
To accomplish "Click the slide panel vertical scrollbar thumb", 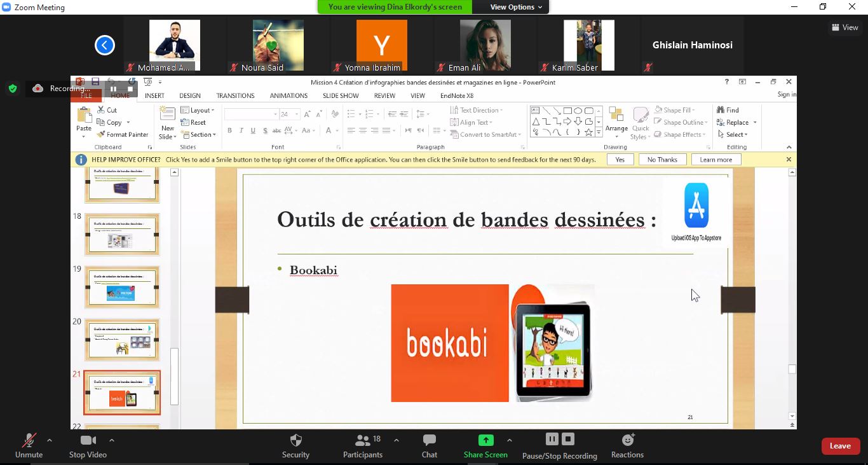I will 174,375.
